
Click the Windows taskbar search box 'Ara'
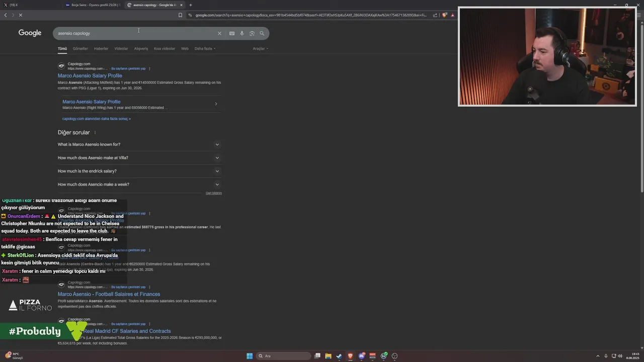(283, 356)
